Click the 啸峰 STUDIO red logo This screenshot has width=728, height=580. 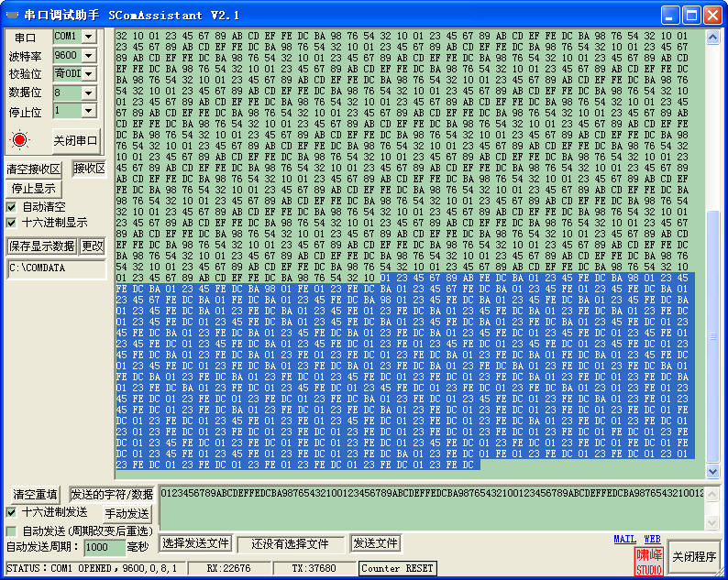[x=649, y=562]
